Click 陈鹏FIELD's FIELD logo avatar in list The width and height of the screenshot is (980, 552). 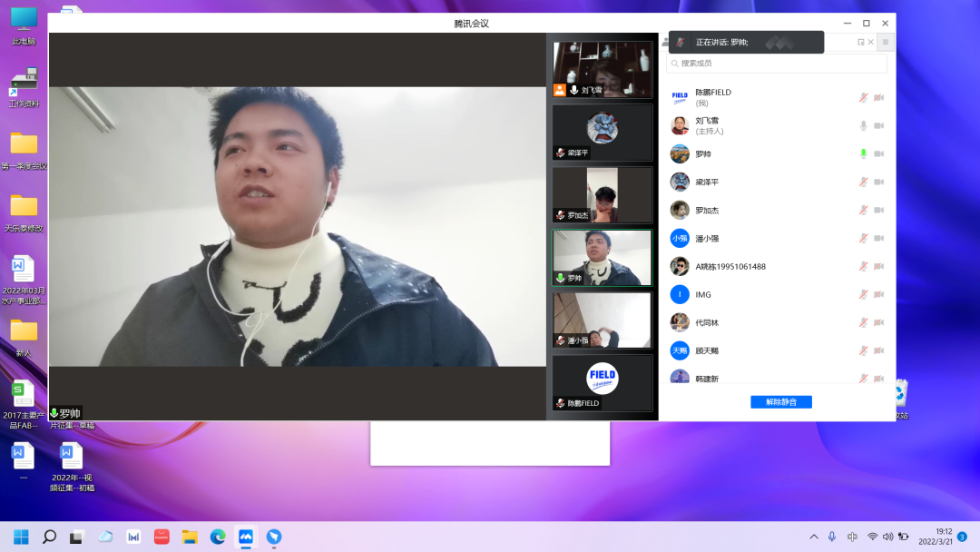680,97
